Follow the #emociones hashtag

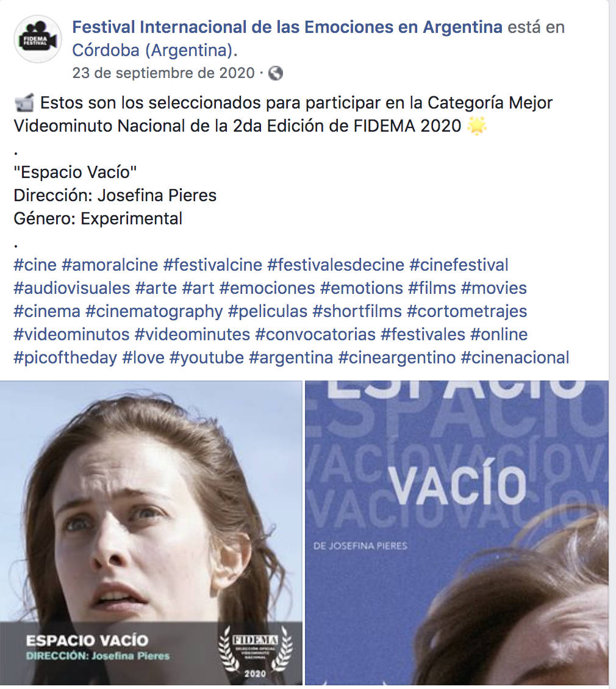click(267, 288)
